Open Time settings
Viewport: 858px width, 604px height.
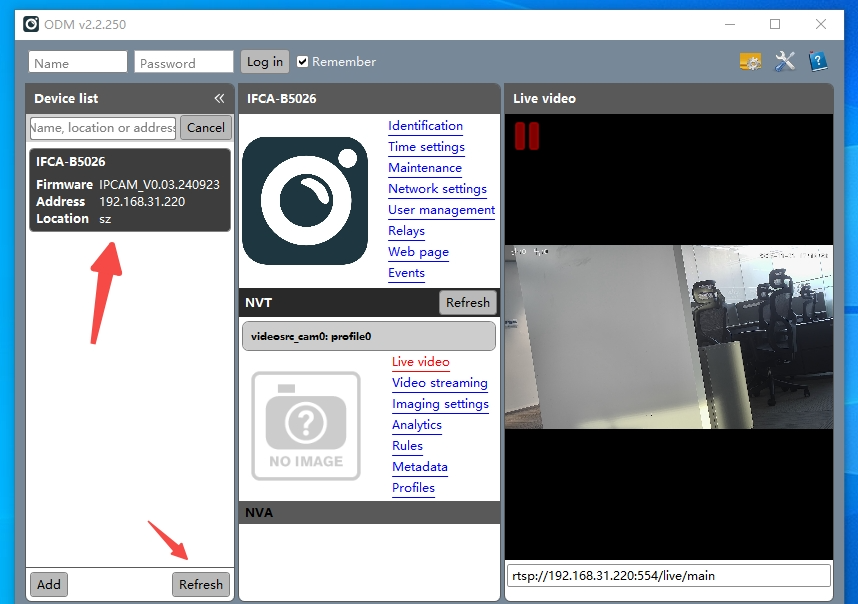[x=426, y=147]
